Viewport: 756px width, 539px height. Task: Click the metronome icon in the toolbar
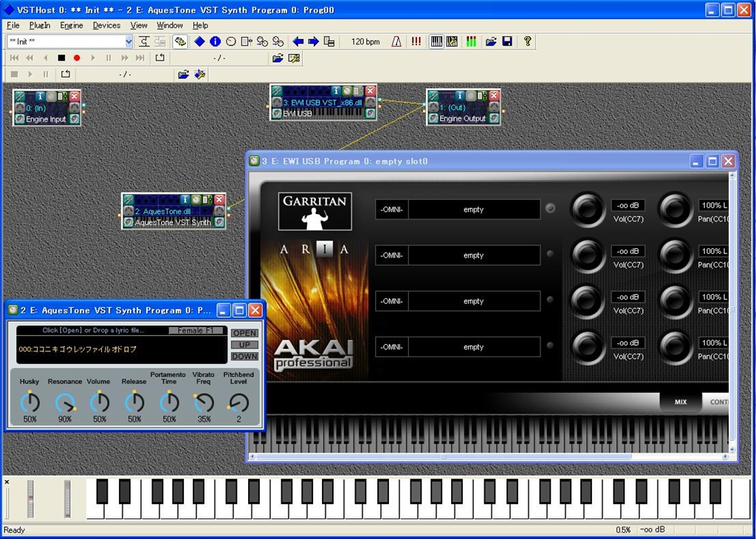(396, 42)
